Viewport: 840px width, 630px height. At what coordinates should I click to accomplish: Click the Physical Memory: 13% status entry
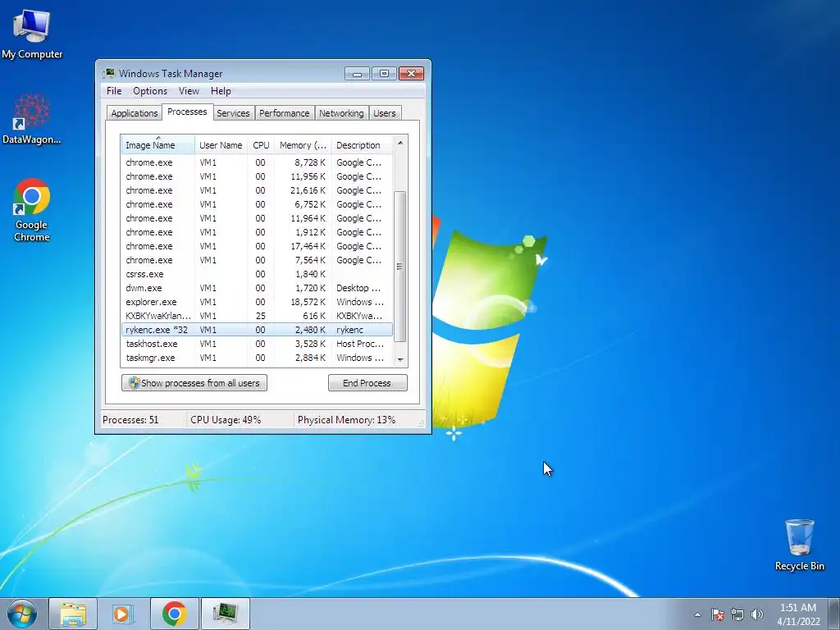[x=354, y=420]
